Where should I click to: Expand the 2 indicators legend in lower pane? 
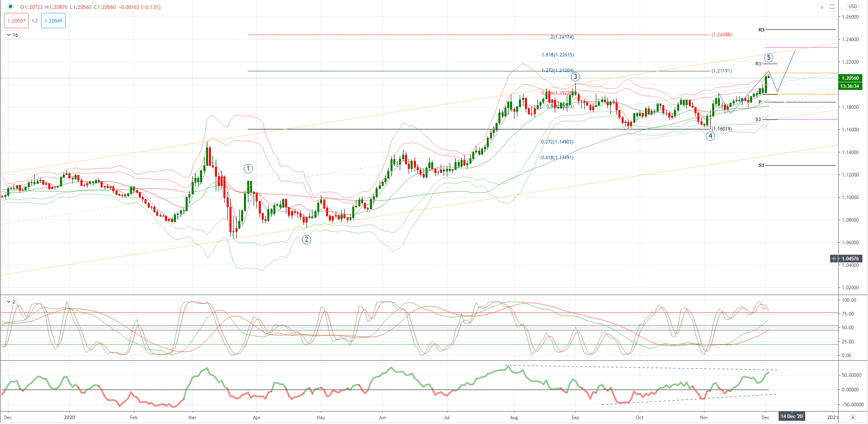coord(11,301)
